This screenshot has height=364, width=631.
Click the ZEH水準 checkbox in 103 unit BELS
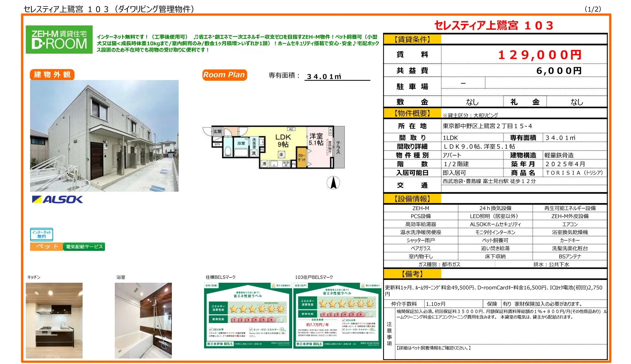pos(343,320)
